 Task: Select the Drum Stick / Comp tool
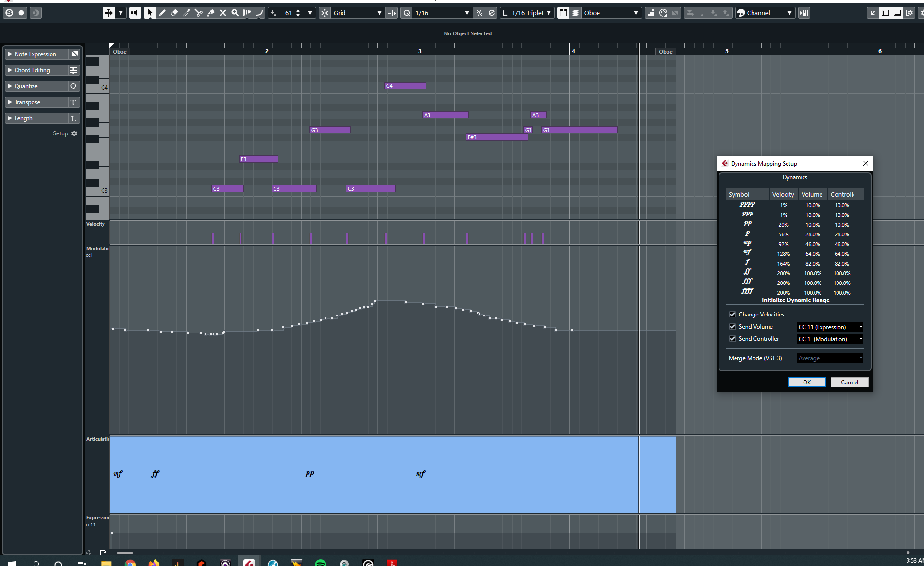(x=247, y=13)
